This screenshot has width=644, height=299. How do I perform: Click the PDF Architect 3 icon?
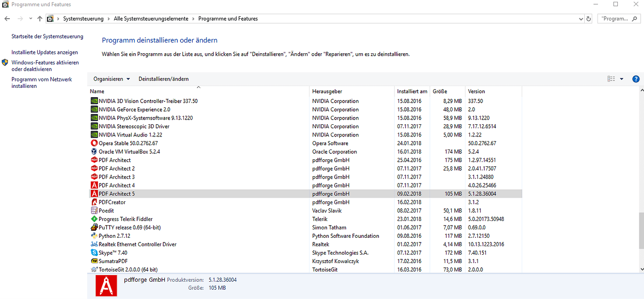[x=94, y=177]
